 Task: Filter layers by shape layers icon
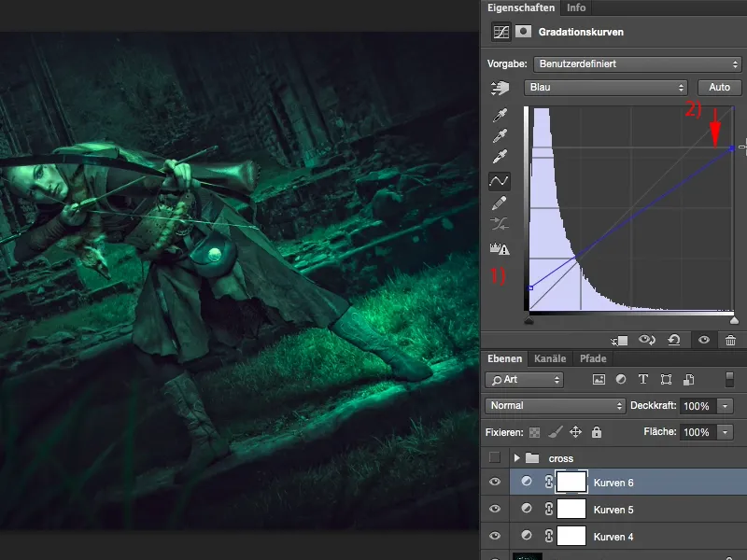pyautogui.click(x=666, y=380)
